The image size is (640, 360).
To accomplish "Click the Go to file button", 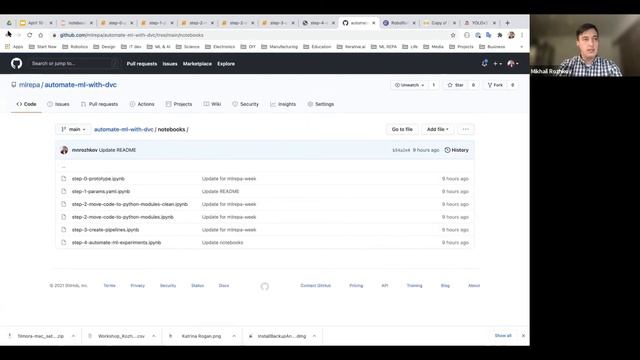I will coord(402,129).
